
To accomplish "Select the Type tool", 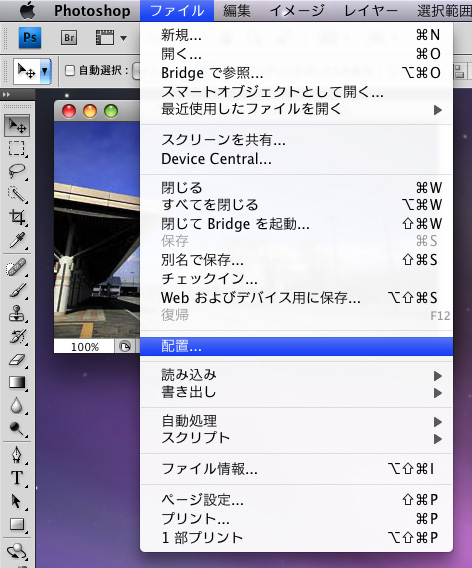I will (17, 478).
